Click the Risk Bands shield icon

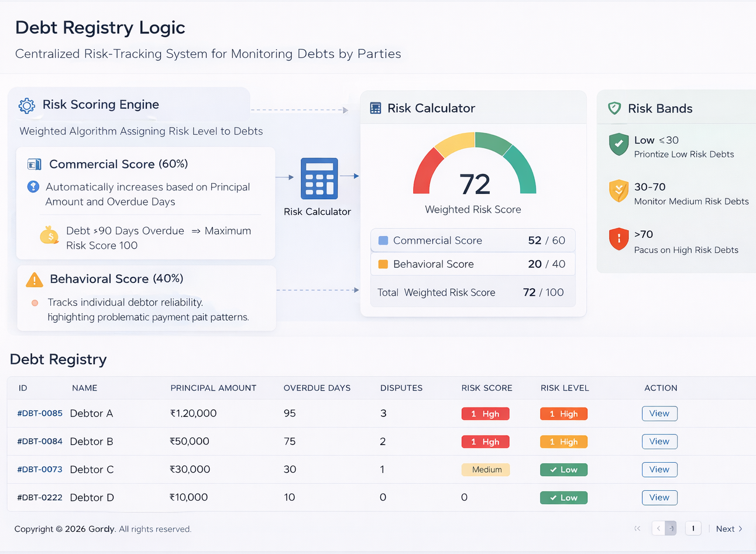click(614, 108)
